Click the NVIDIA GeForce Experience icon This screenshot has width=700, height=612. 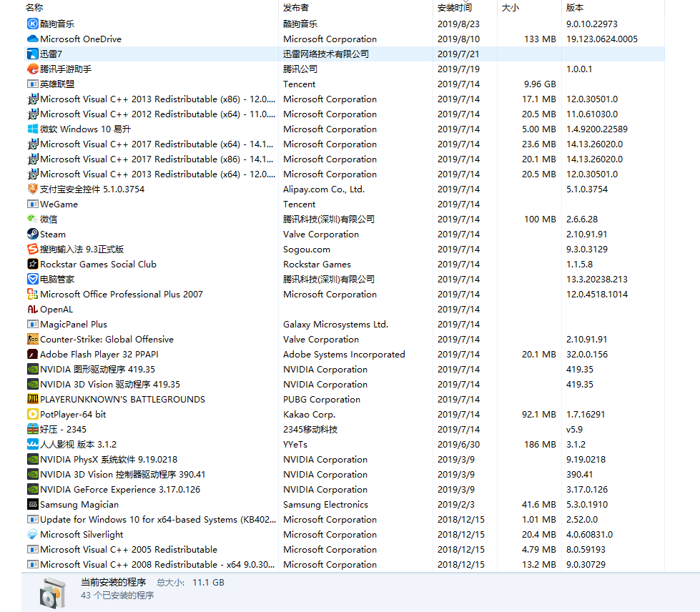(33, 490)
